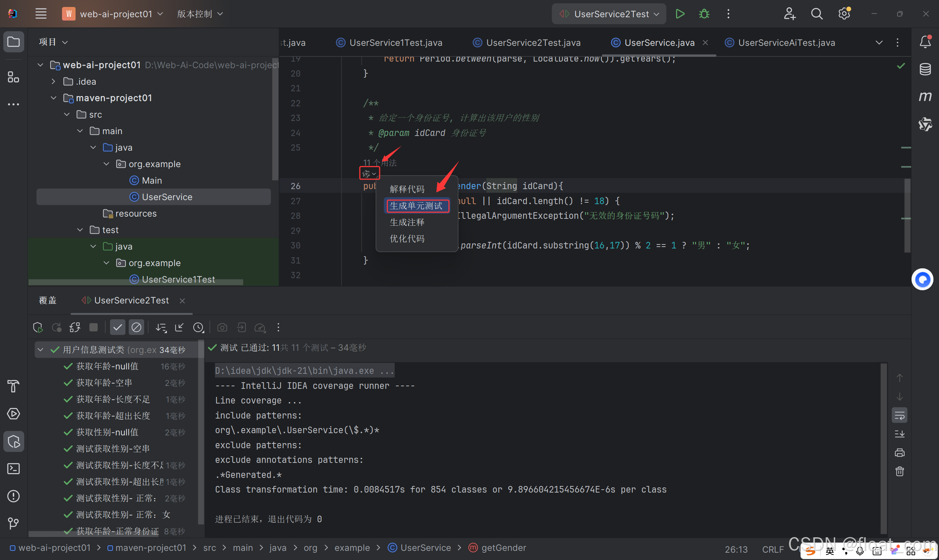Click getGender in the breadcrumb bar
This screenshot has width=939, height=560.
tap(503, 548)
